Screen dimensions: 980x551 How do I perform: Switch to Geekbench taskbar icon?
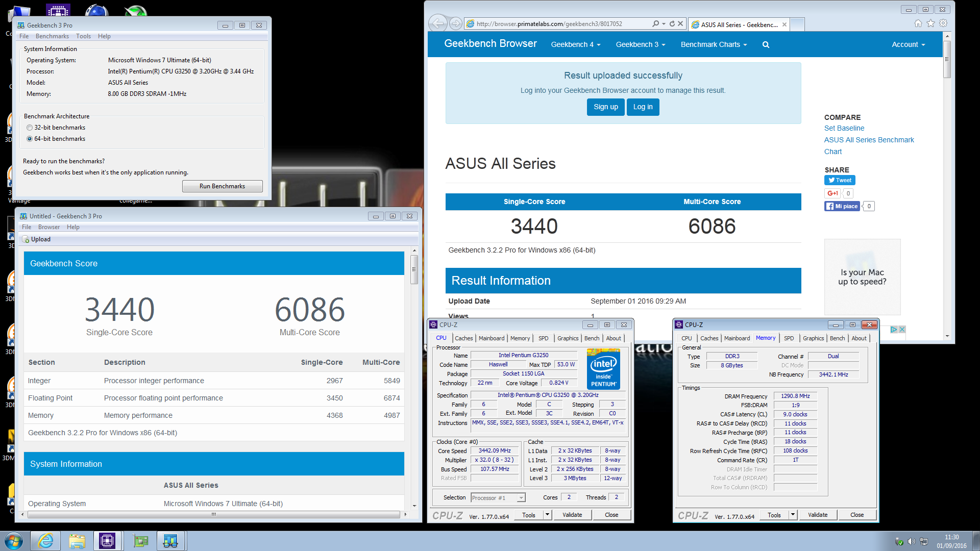click(170, 541)
